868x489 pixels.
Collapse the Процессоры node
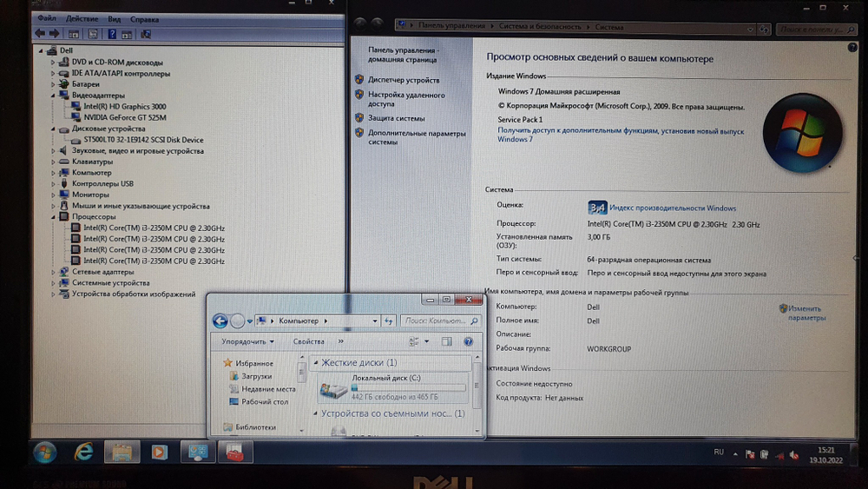(53, 217)
